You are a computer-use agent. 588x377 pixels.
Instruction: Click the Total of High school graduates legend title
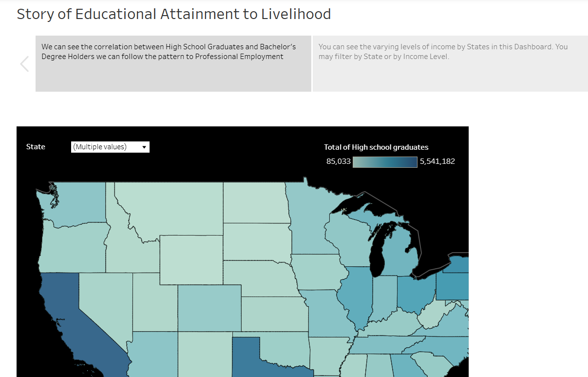(376, 147)
